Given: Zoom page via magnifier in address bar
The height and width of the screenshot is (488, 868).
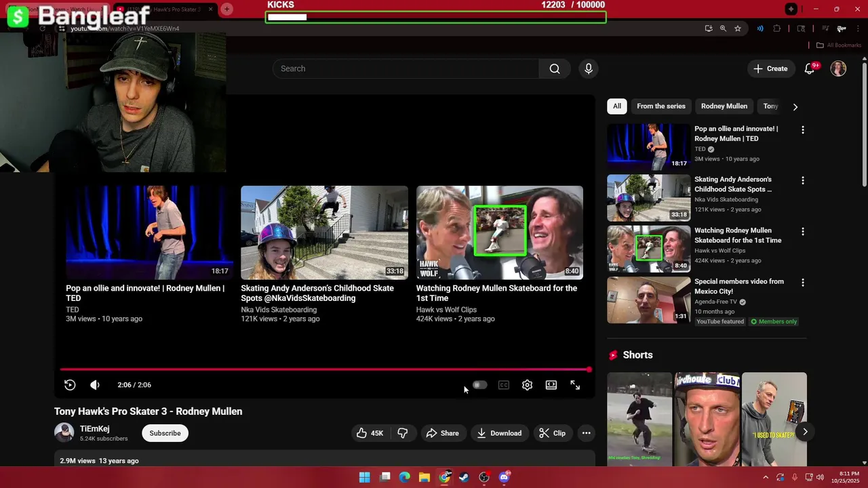Looking at the screenshot, I should pos(723,28).
